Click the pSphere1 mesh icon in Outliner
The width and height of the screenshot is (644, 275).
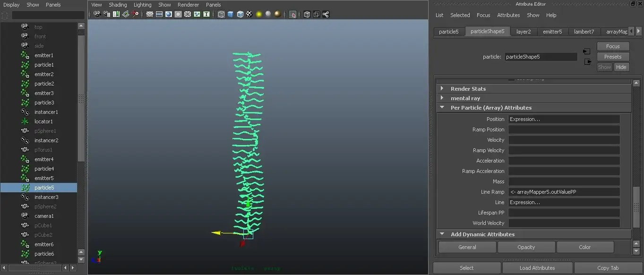(x=25, y=131)
